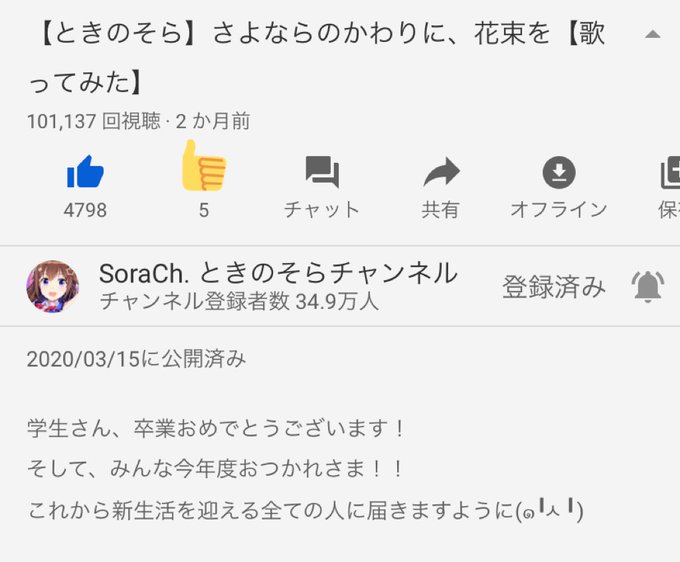Image resolution: width=680 pixels, height=562 pixels.
Task: Tap the 共有 share arrow icon
Action: [x=441, y=172]
